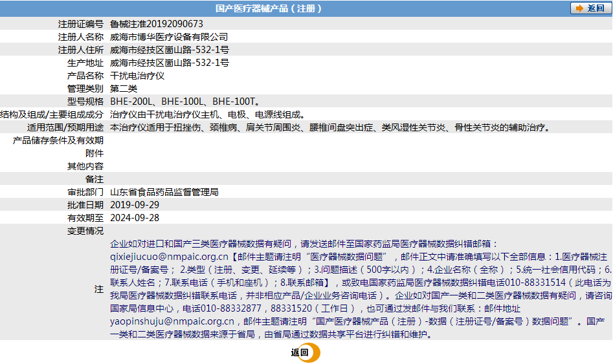Click registrant name 威海市博华医疗设备有限公司
The image size is (613, 364).
coord(169,37)
